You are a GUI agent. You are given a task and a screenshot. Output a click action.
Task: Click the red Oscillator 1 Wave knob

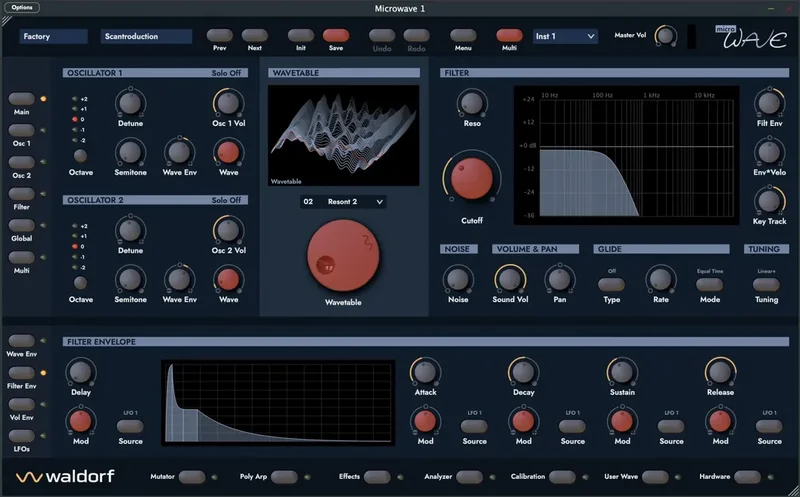click(228, 152)
